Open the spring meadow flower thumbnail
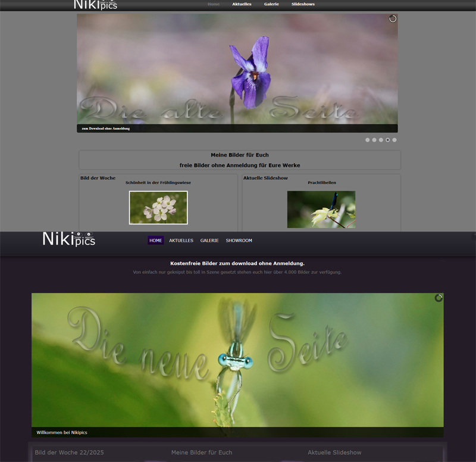This screenshot has width=476, height=462. click(x=158, y=207)
